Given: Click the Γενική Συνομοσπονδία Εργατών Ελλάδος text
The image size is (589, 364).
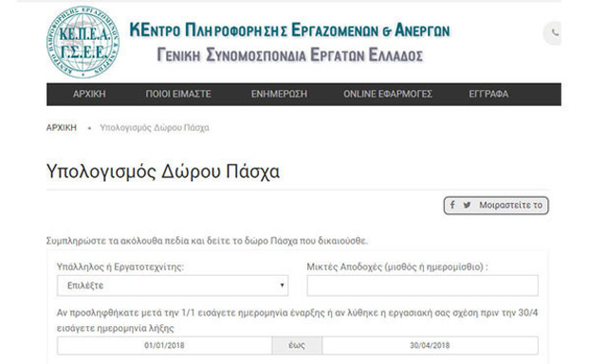Looking at the screenshot, I should [x=289, y=55].
